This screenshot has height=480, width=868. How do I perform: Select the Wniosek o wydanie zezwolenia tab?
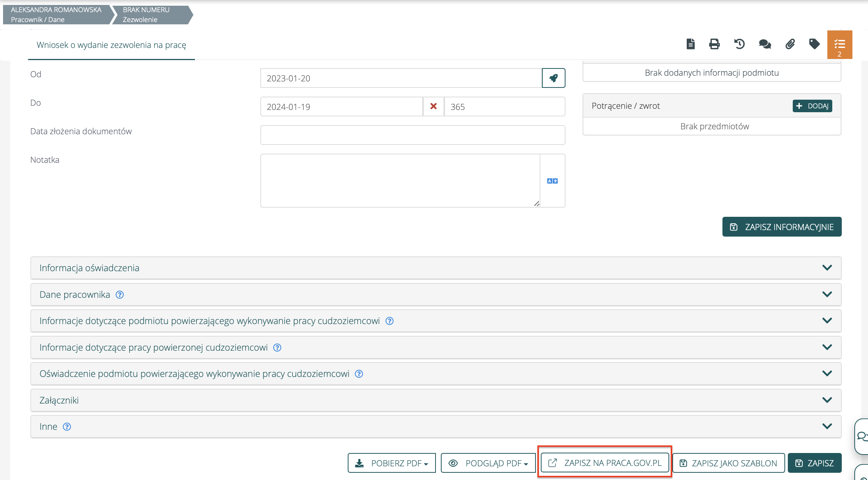111,45
